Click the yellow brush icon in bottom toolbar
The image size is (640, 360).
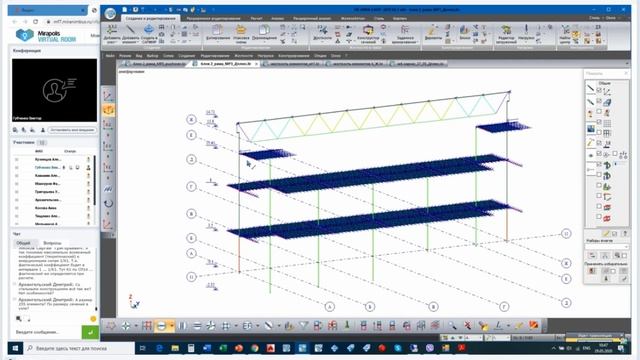tap(519, 325)
